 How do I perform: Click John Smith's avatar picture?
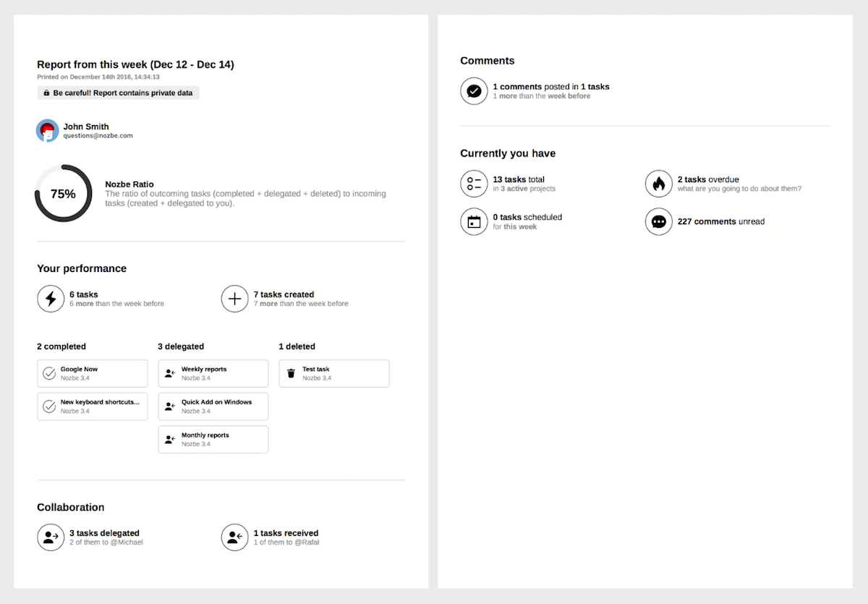(x=48, y=131)
